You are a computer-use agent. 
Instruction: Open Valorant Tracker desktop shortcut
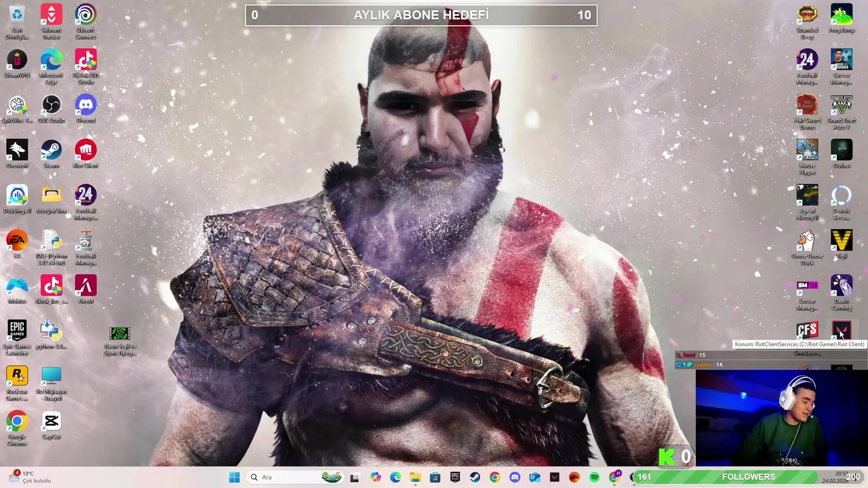pos(52,20)
